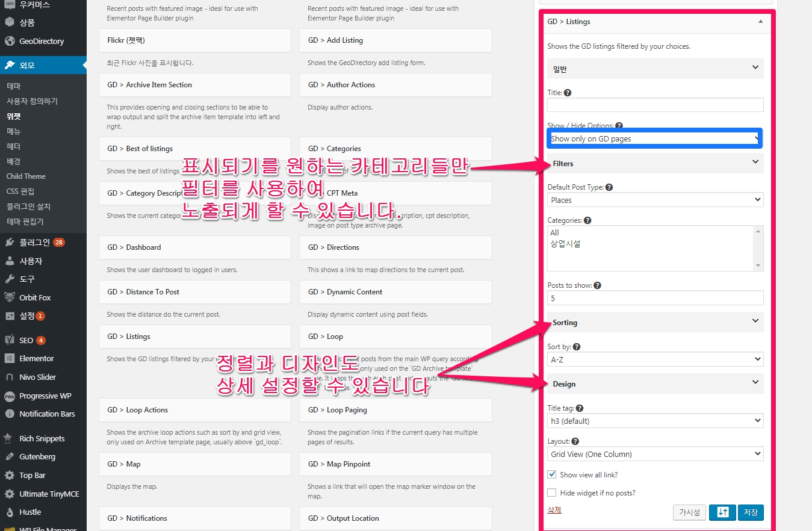Click the SEO Yoast icon

point(9,340)
